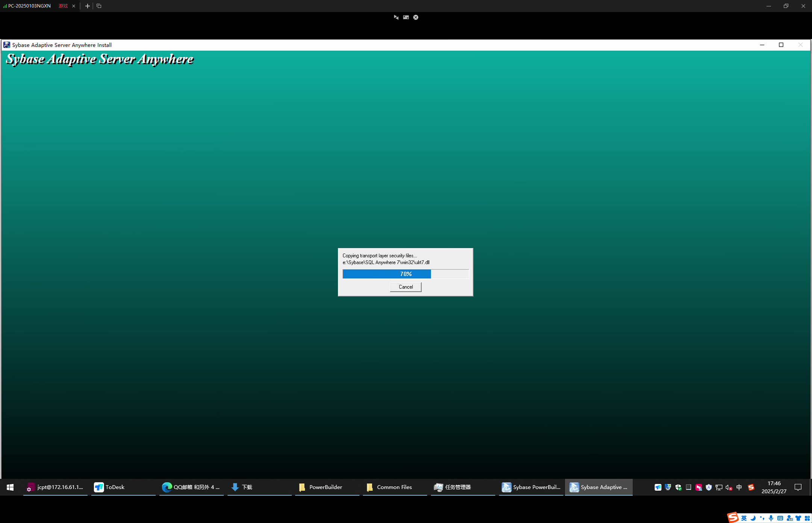
Task: Click the muted volume tray icon
Action: [x=729, y=487]
